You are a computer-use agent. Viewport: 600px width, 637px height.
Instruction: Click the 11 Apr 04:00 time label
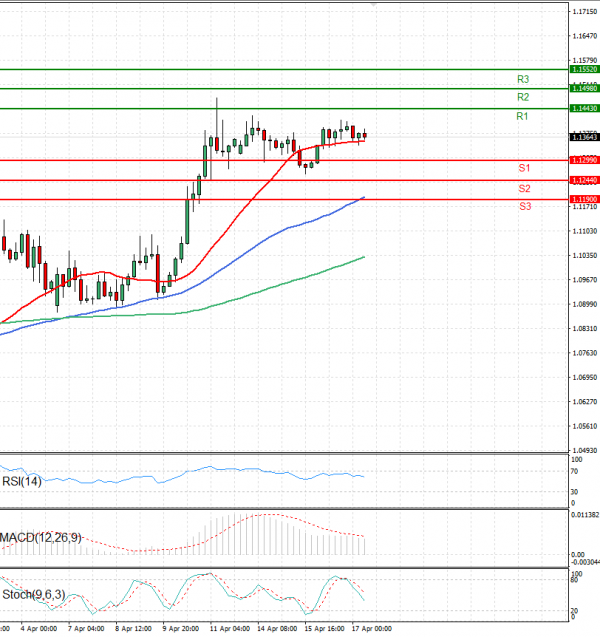(229, 630)
